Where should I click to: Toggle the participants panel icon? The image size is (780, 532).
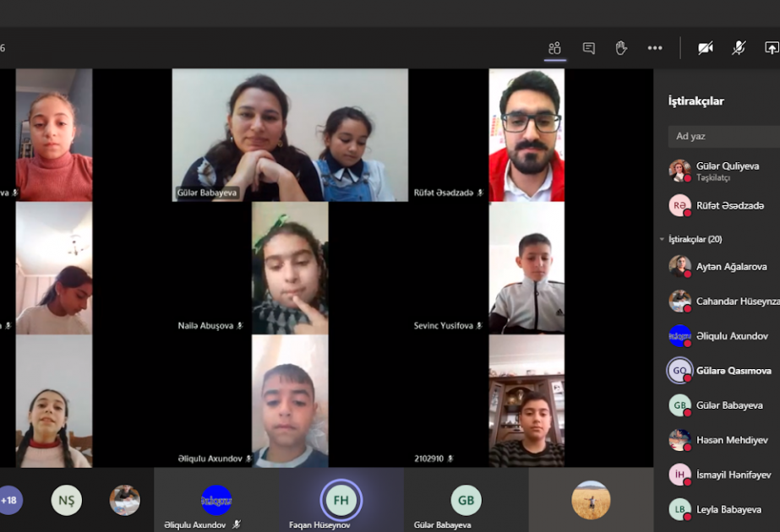click(x=554, y=48)
